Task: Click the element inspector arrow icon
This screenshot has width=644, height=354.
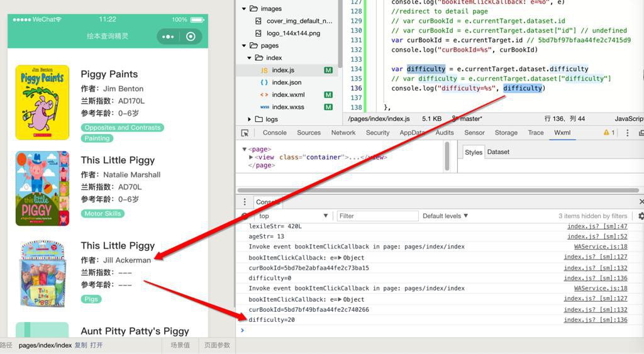Action: click(x=245, y=133)
